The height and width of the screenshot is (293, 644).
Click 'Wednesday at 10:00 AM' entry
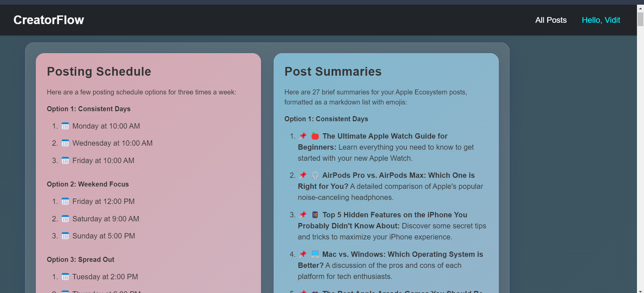tap(112, 143)
